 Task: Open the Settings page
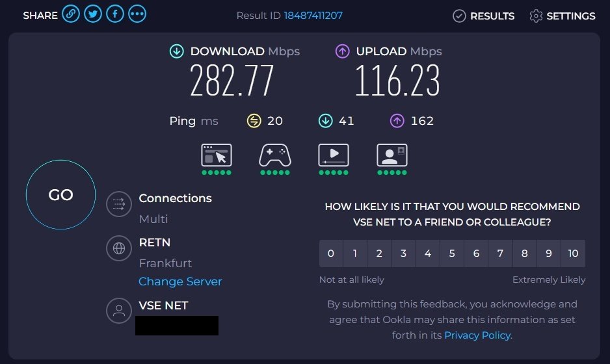coord(562,16)
